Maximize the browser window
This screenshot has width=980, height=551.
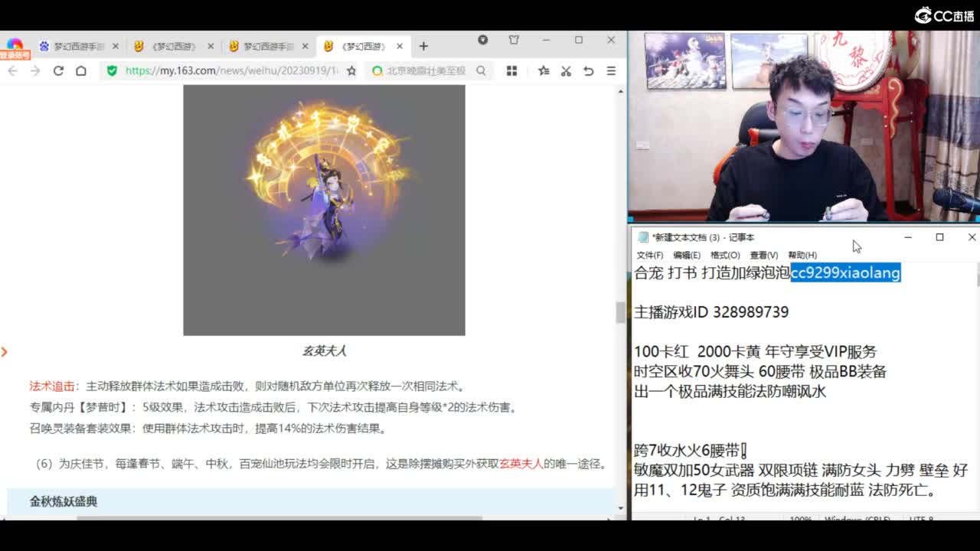click(x=579, y=40)
